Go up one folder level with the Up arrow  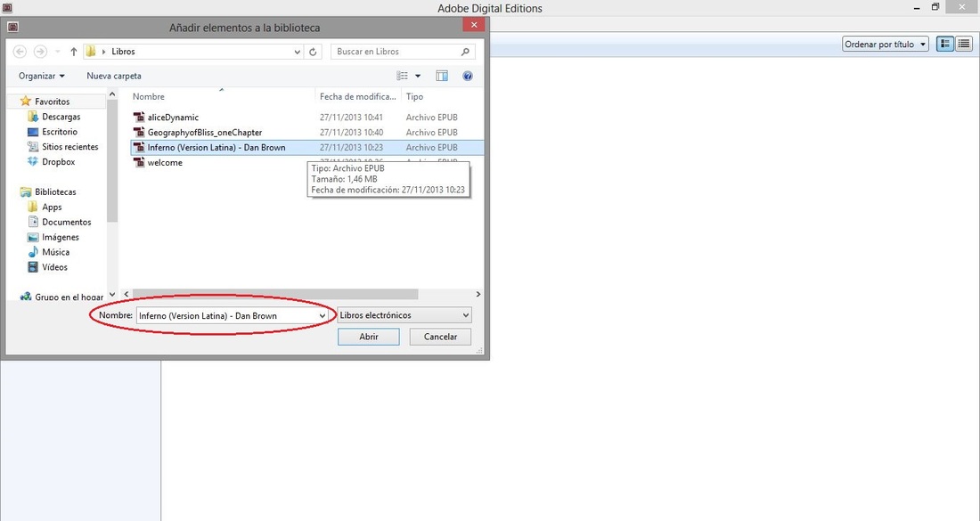tap(73, 52)
